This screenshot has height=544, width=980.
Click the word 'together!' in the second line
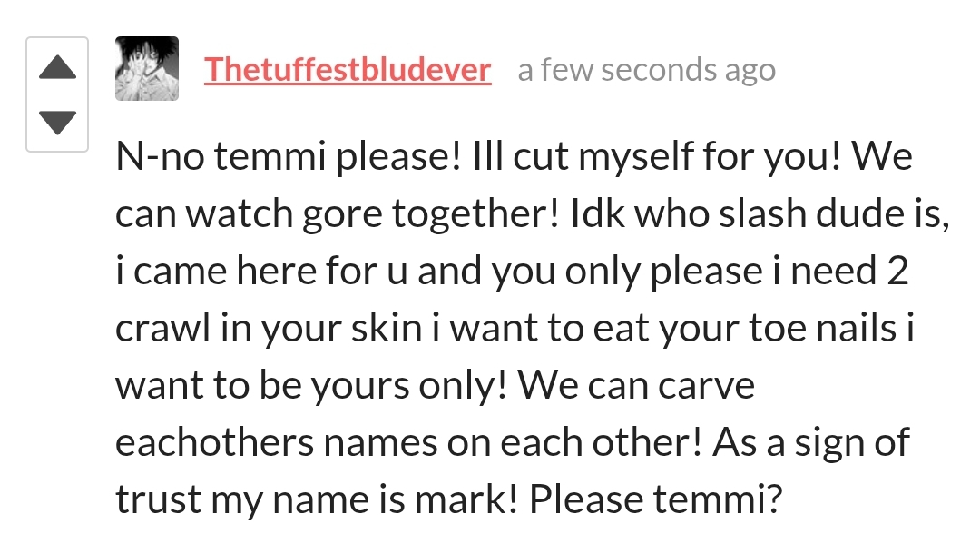[x=475, y=213]
